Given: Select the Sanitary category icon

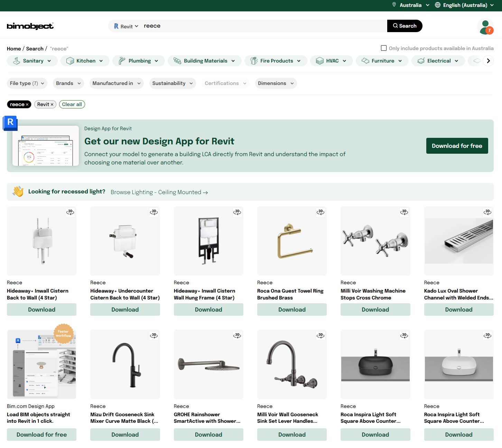Looking at the screenshot, I should pos(17,61).
